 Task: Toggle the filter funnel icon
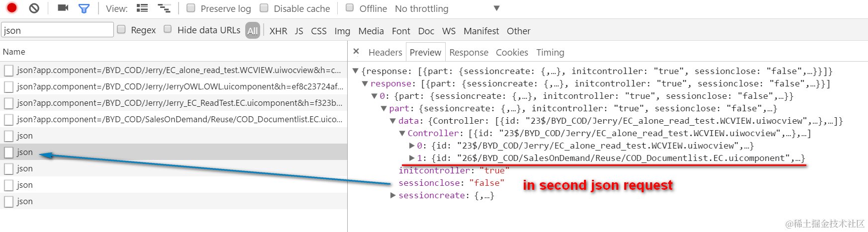(x=84, y=8)
